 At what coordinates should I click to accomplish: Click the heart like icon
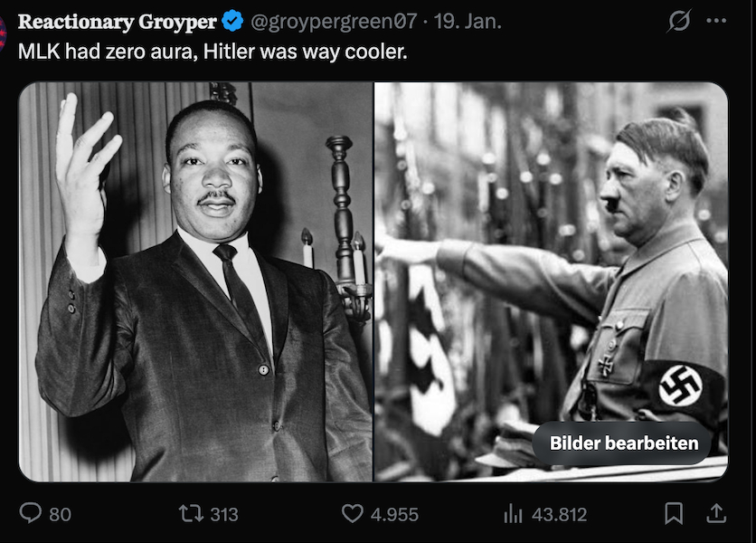click(x=352, y=514)
